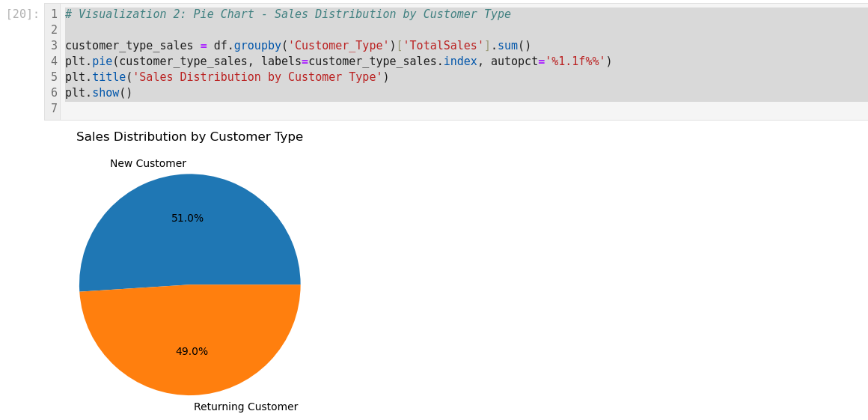Click the 51.0% percentage label
The image size is (868, 420).
tap(187, 219)
